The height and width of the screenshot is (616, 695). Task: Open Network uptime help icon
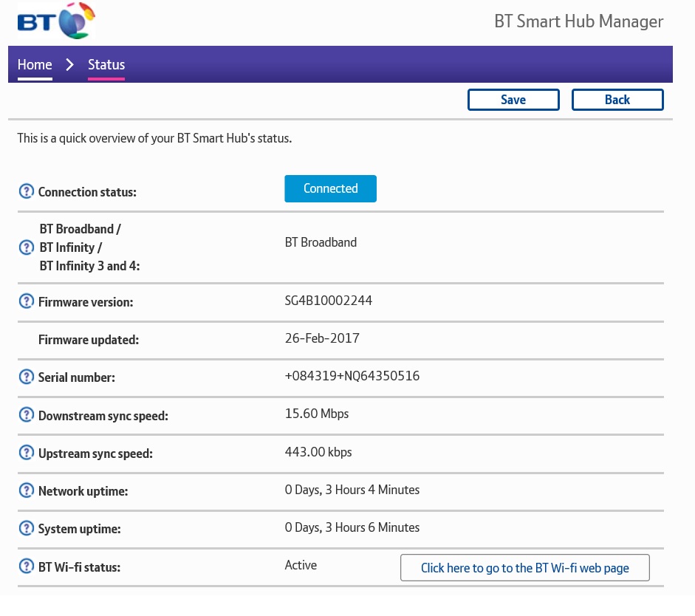[x=26, y=490]
